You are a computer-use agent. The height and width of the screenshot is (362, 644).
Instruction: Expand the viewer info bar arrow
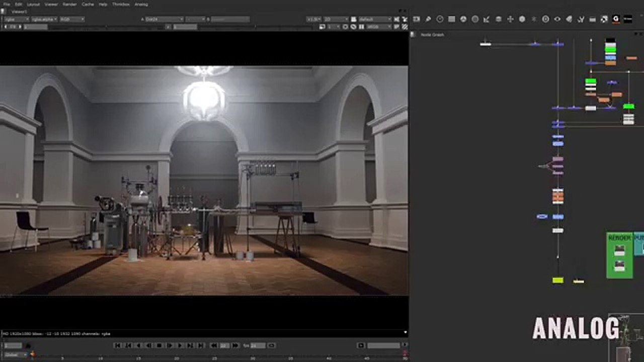click(406, 332)
